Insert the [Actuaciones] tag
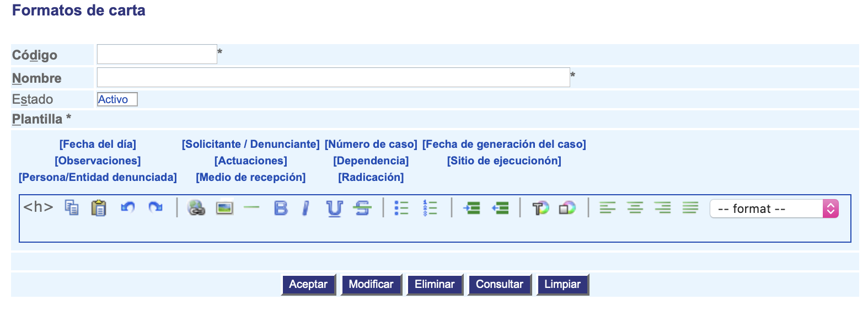 click(251, 161)
